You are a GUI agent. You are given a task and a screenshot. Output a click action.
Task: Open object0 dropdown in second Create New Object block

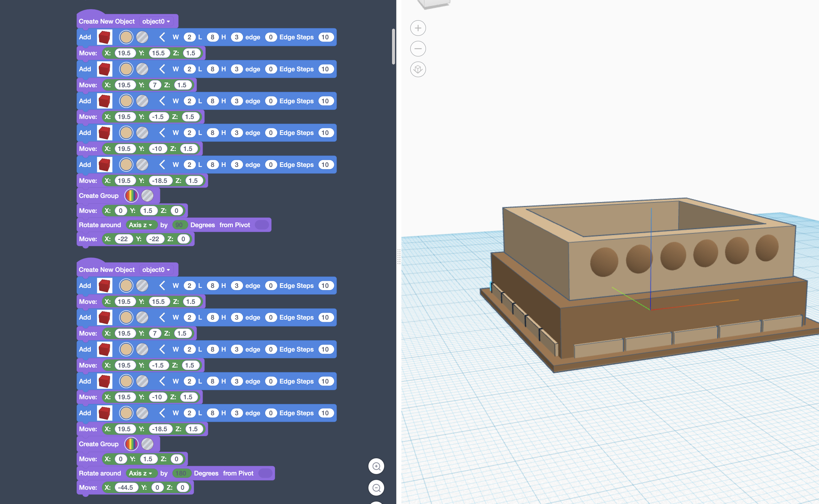tap(156, 270)
